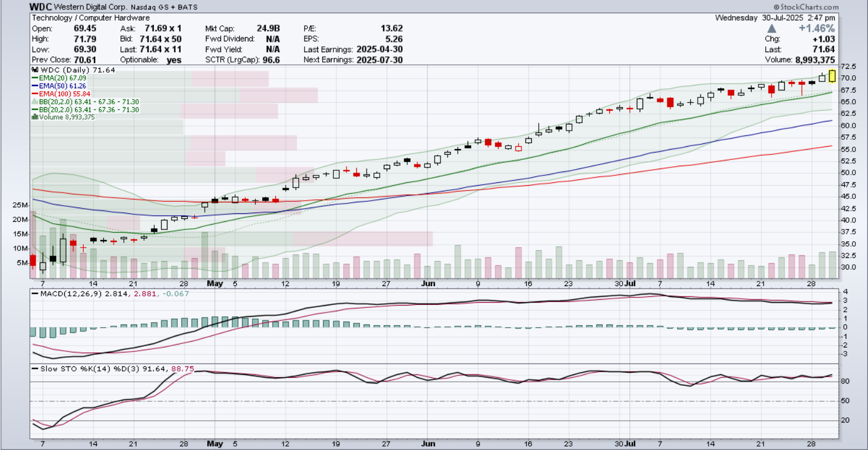The width and height of the screenshot is (868, 450).
Task: Select the EPS value 5.26
Action: [394, 39]
